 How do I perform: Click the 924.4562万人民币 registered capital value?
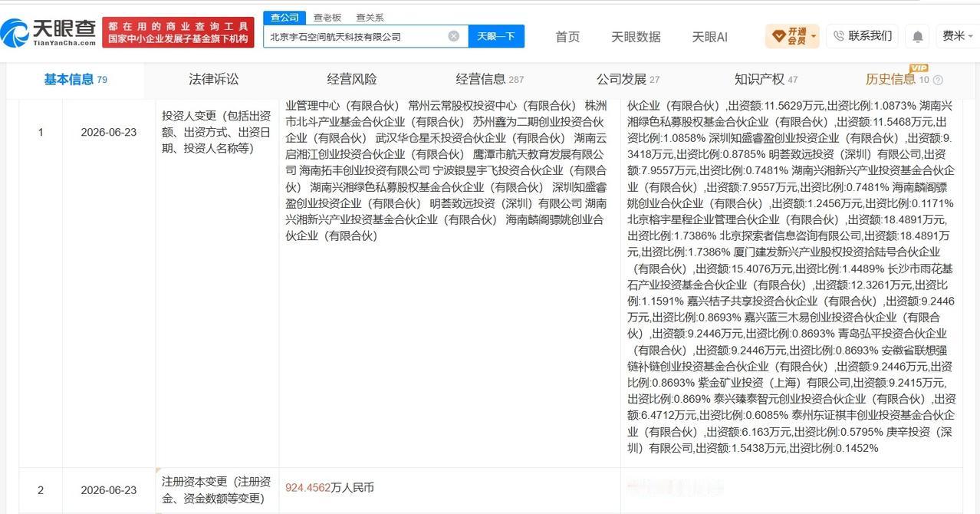330,487
